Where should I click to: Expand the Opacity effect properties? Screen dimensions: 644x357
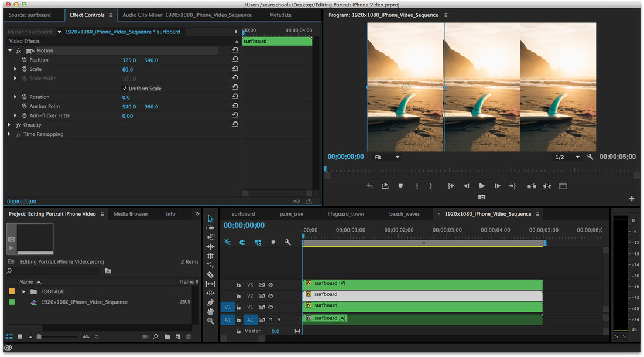click(10, 125)
